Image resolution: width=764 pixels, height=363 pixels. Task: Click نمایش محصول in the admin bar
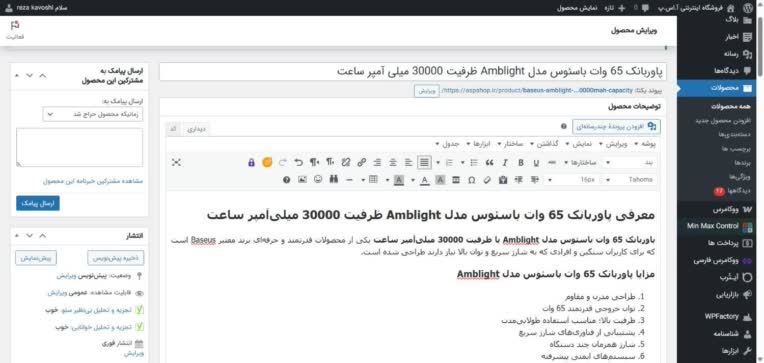tap(577, 8)
